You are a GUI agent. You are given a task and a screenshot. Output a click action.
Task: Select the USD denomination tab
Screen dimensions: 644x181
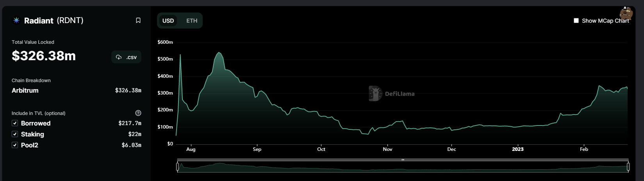pyautogui.click(x=168, y=21)
